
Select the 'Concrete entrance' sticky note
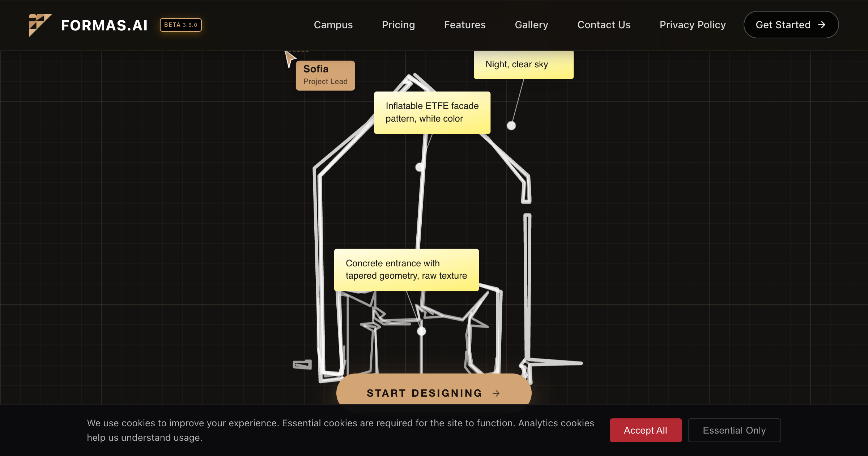point(406,270)
